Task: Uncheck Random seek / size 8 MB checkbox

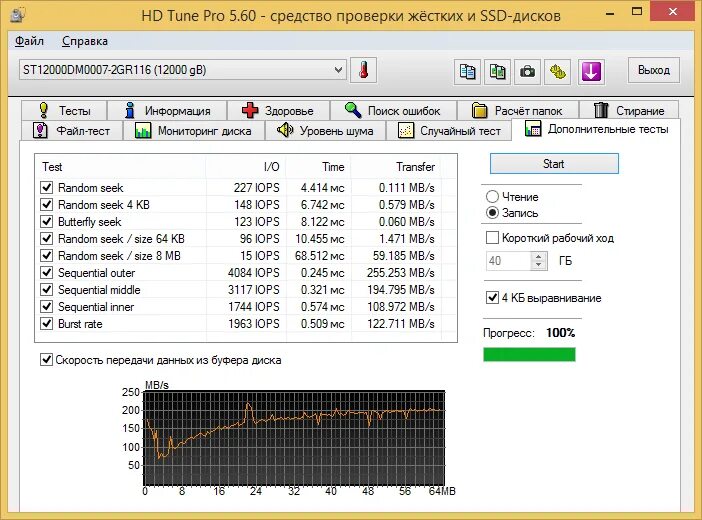Action: tap(47, 256)
